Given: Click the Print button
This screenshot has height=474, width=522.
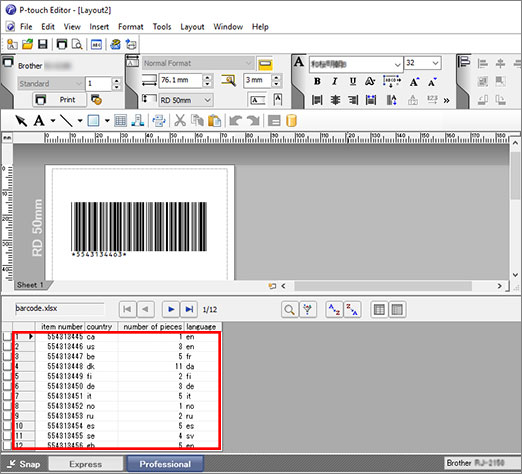Looking at the screenshot, I should pos(59,100).
